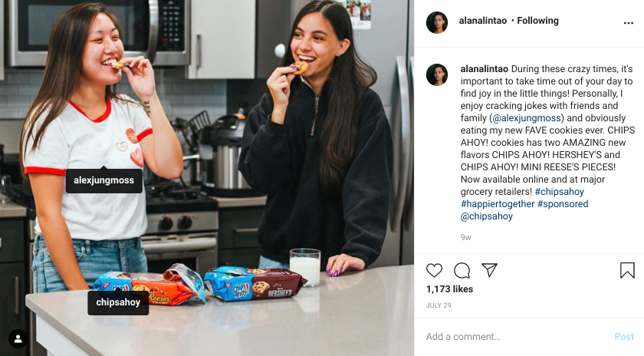Click the Post comment button
The image size is (644, 356).
coord(624,337)
